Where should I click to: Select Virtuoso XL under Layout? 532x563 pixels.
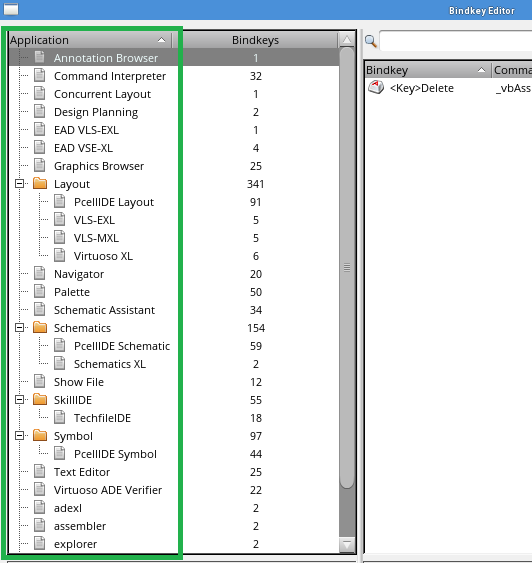(103, 256)
